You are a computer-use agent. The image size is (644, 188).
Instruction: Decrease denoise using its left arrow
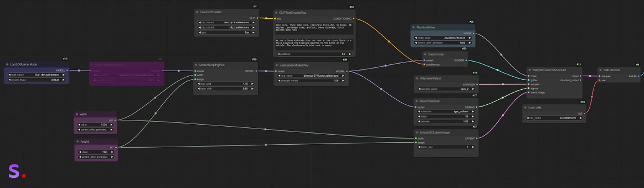coord(419,121)
